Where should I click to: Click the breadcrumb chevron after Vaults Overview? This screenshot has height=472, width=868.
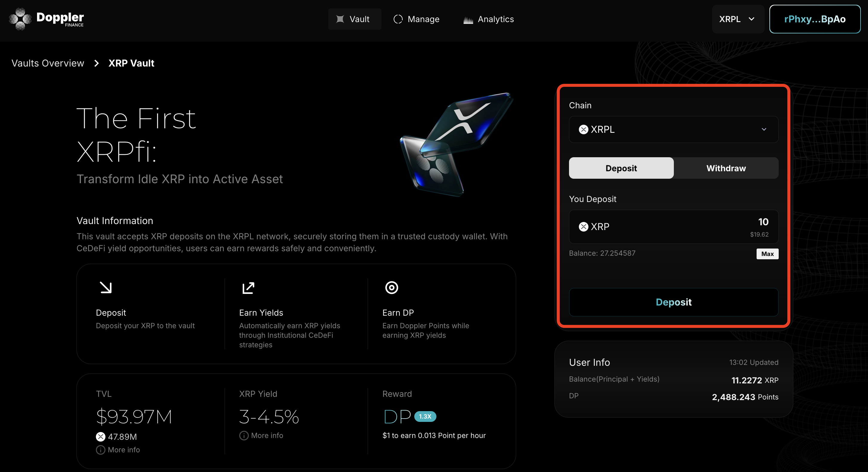(x=97, y=63)
